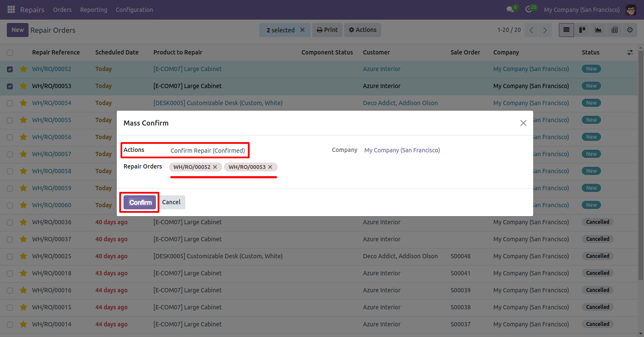Remove WH/RO/00052 tag from Repair Orders

[215, 167]
